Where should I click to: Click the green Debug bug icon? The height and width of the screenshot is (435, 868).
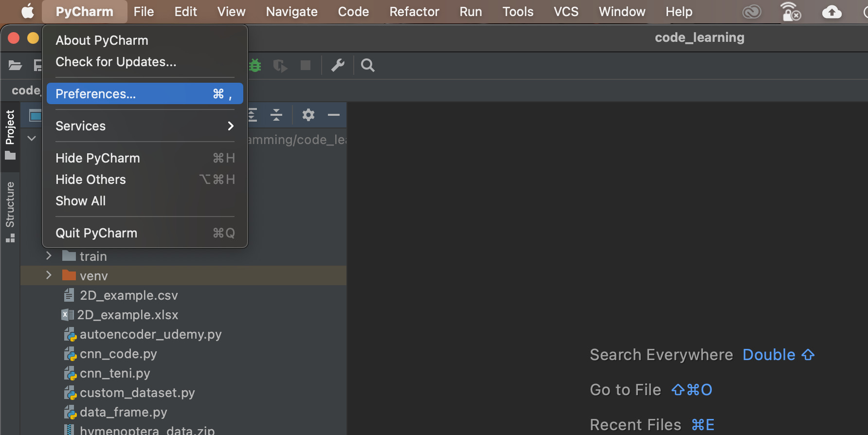[x=255, y=65]
